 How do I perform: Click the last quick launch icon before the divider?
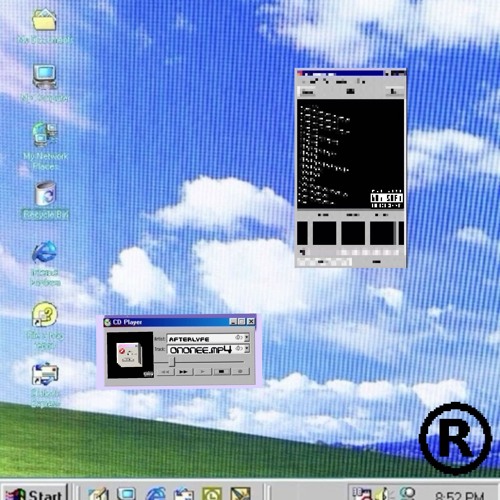pos(240,494)
